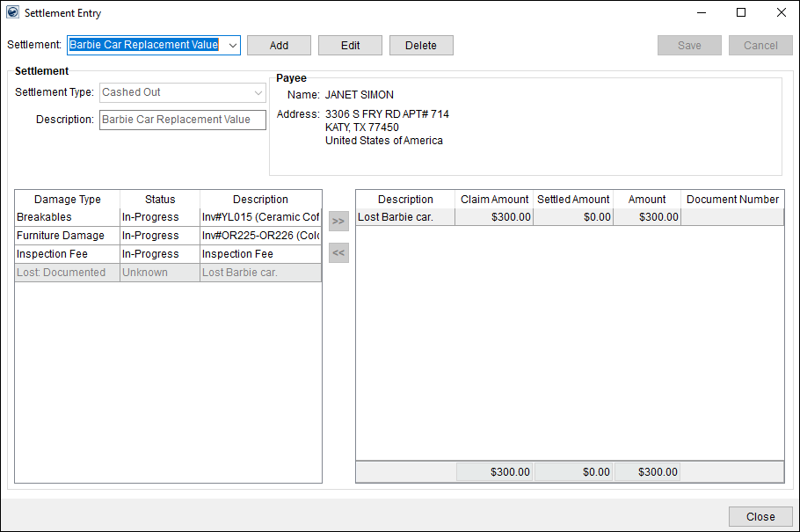
Task: Select the Breakables damage row
Action: (67, 217)
